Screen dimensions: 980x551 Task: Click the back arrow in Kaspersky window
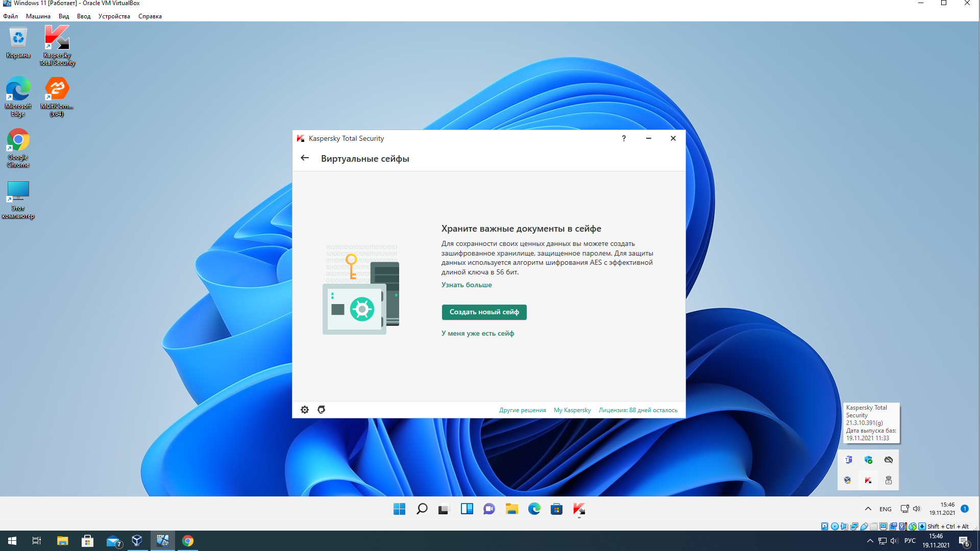tap(305, 158)
